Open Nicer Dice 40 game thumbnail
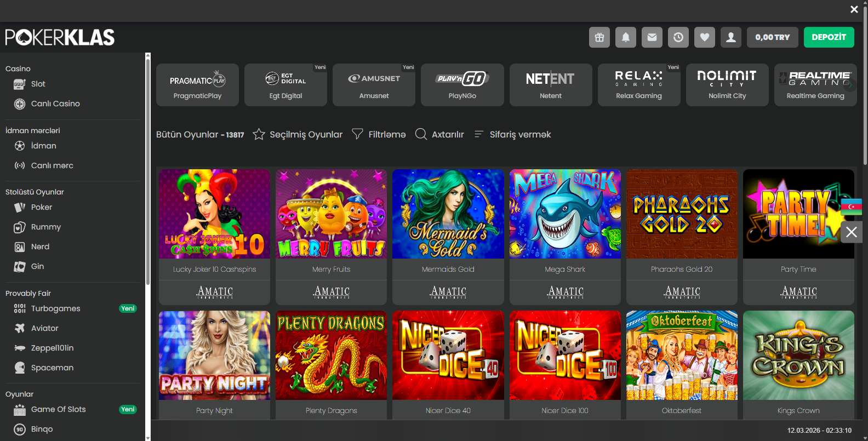868x441 pixels. [448, 356]
